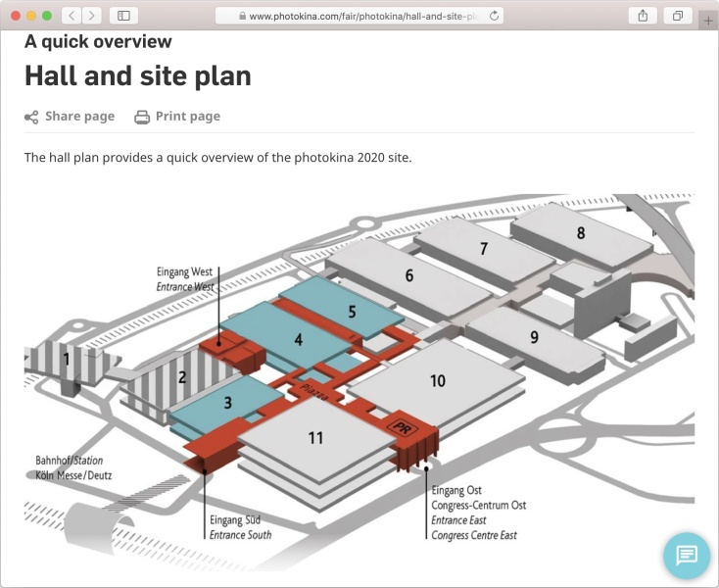Screen dimensions: 719x588
Task: Click the Entrance South label
Action: [x=240, y=535]
